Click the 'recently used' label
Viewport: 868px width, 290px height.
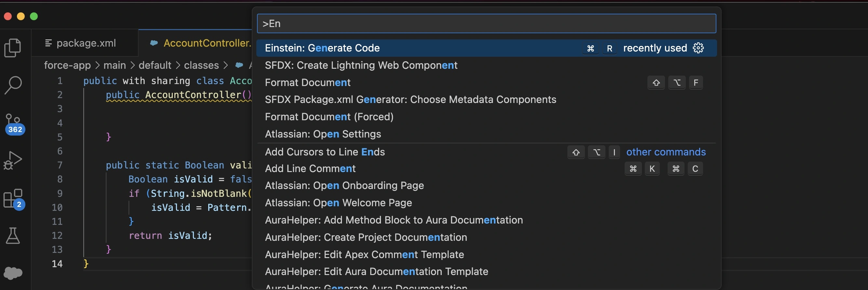(x=655, y=48)
